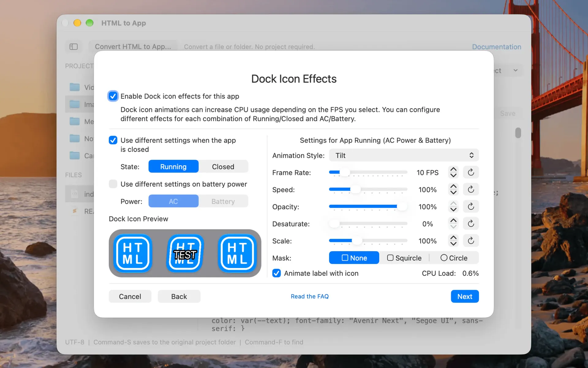Step the Frame Rate value

(x=453, y=172)
